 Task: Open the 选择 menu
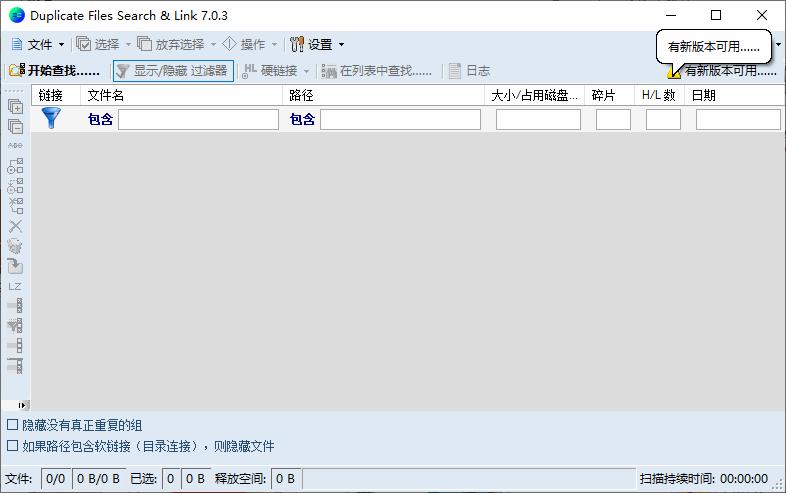coord(103,45)
